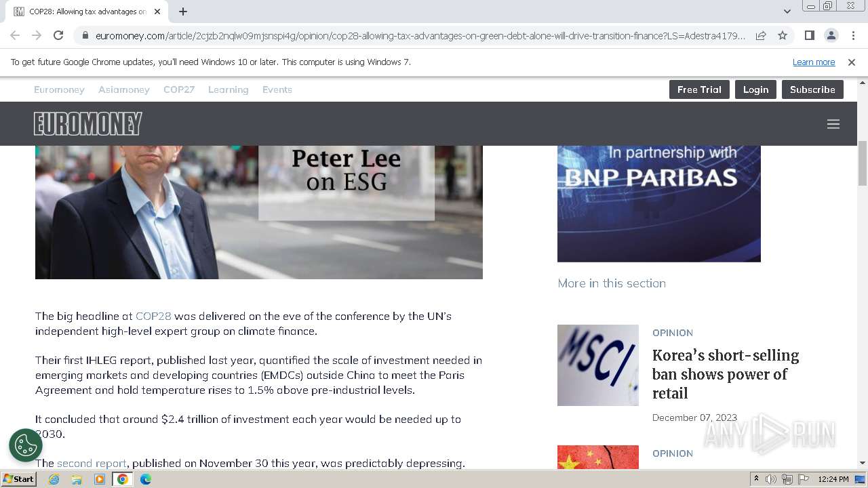868x488 pixels.
Task: Click the December 07, 2023 date
Action: click(694, 418)
